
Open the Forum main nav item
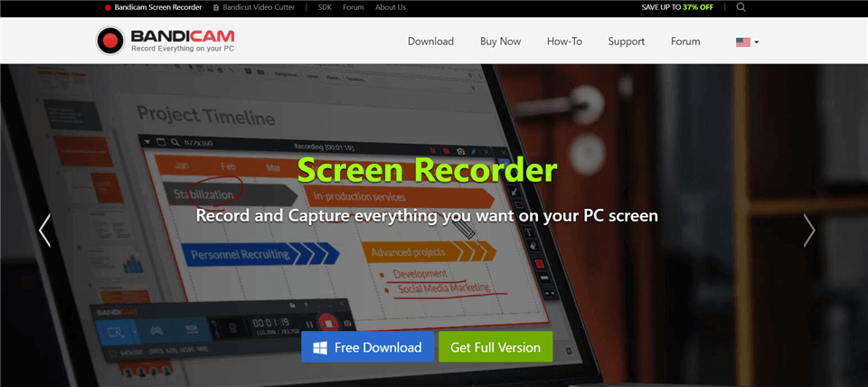tap(685, 42)
